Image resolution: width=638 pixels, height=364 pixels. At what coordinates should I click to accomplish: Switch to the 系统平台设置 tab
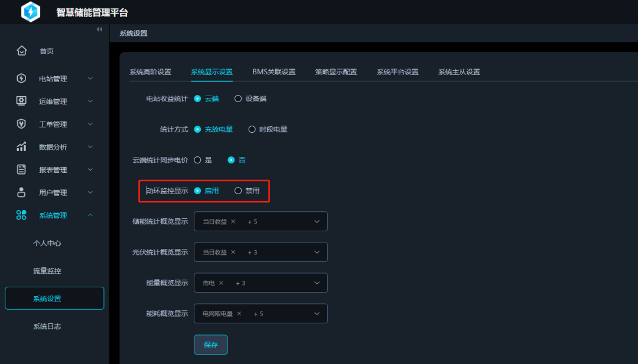point(396,71)
